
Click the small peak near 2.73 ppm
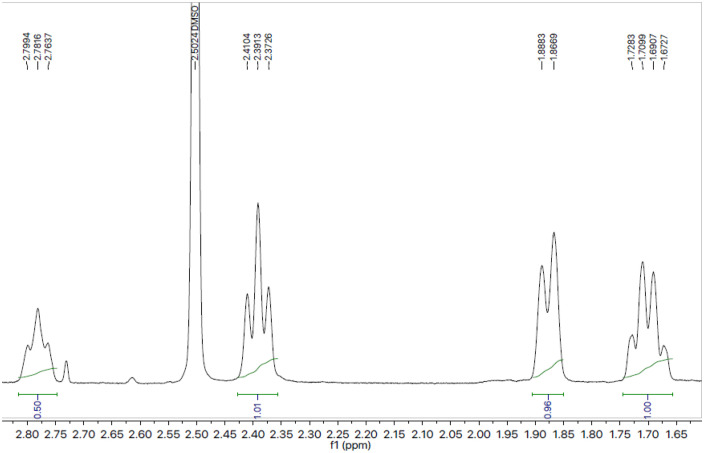coord(66,363)
